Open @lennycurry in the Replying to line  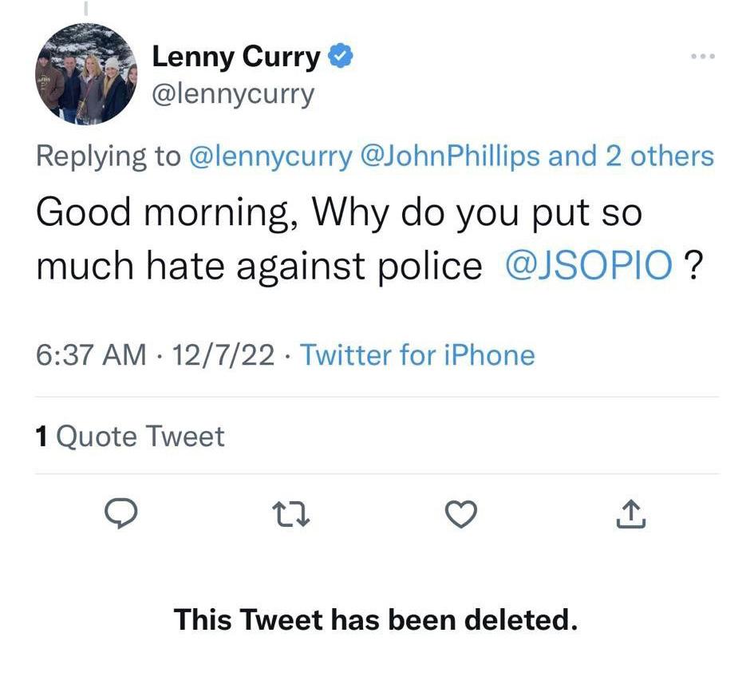tap(270, 156)
